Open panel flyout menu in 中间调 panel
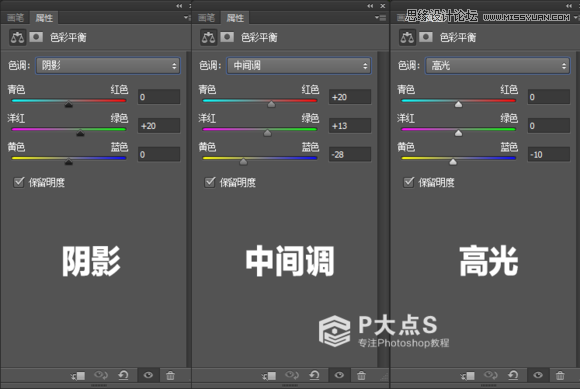Screen dimensions: 580x389 click(380, 17)
